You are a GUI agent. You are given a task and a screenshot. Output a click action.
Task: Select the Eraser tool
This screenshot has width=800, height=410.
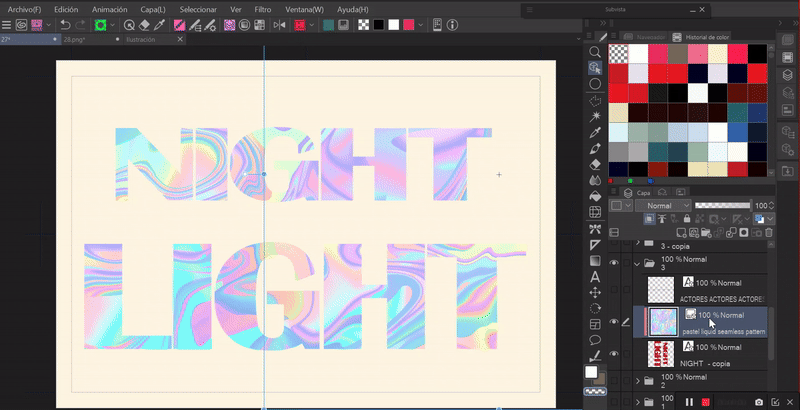[595, 164]
